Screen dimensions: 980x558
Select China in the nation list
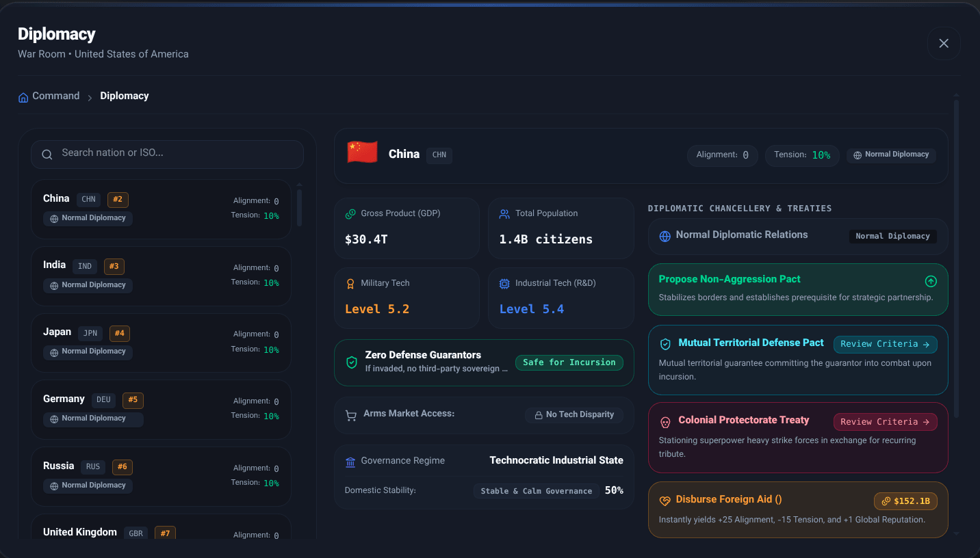click(x=161, y=209)
